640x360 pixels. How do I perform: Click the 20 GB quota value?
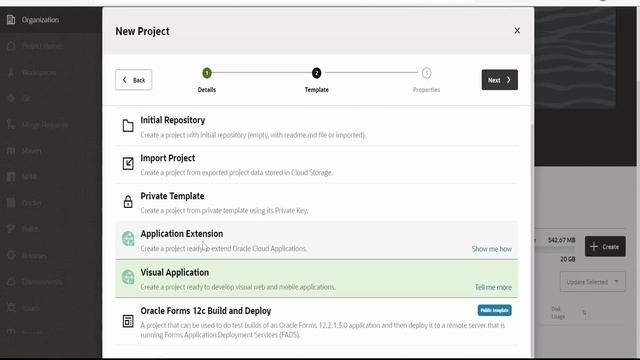click(567, 259)
